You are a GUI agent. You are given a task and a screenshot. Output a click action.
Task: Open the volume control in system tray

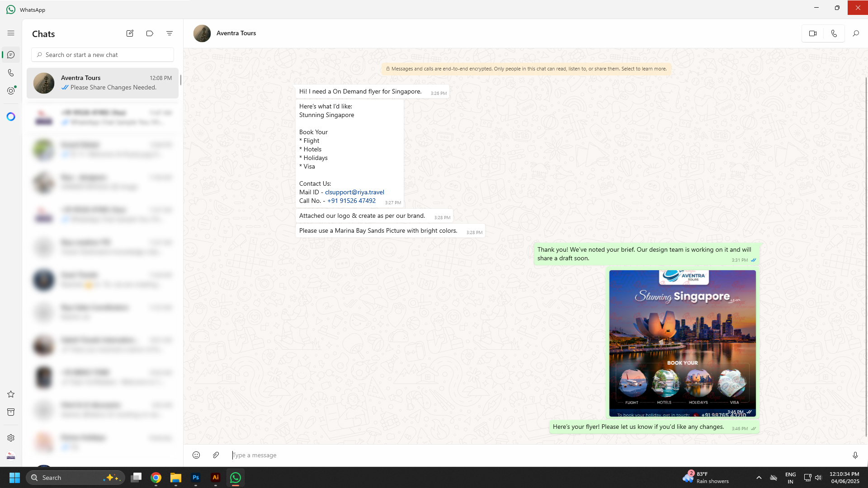[x=818, y=478]
